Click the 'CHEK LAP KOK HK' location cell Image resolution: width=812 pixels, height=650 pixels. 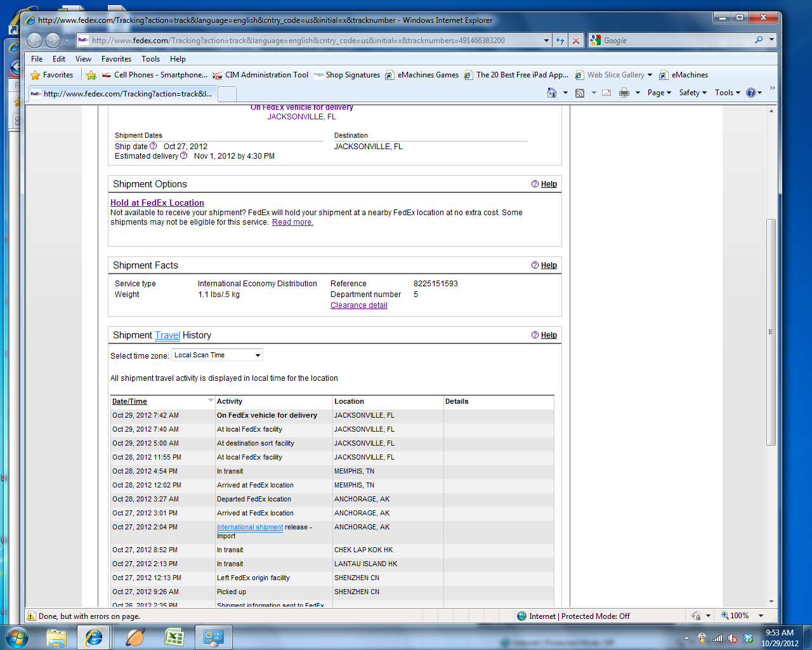[x=363, y=550]
